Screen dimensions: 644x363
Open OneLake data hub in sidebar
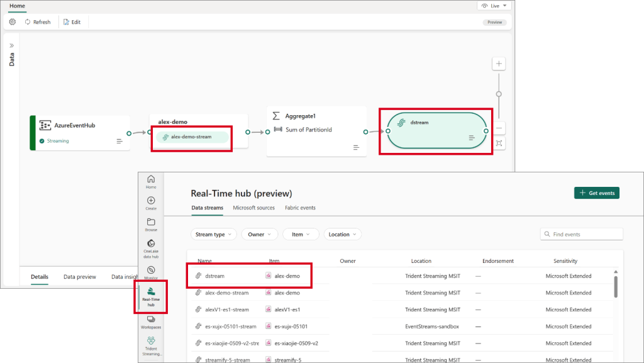[x=151, y=249]
